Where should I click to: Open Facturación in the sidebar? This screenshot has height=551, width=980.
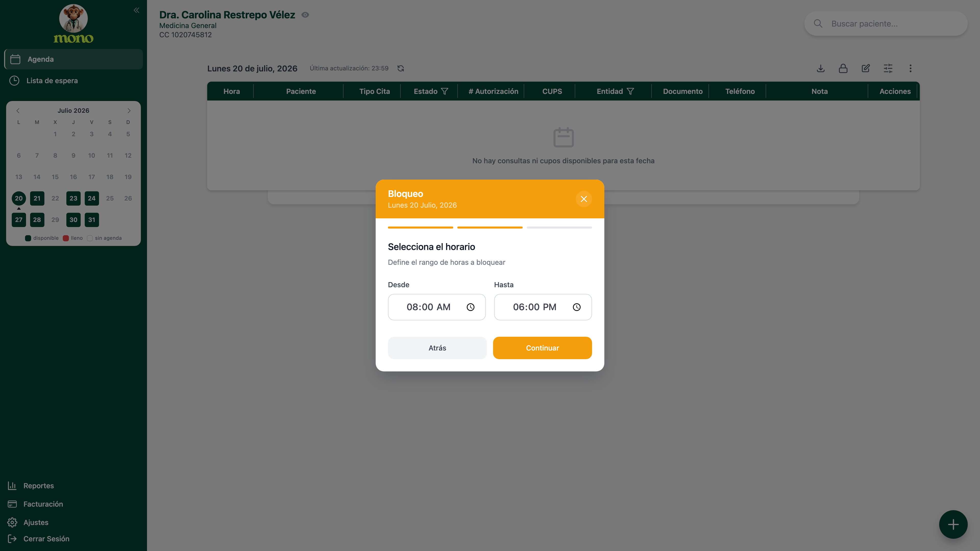[35, 504]
